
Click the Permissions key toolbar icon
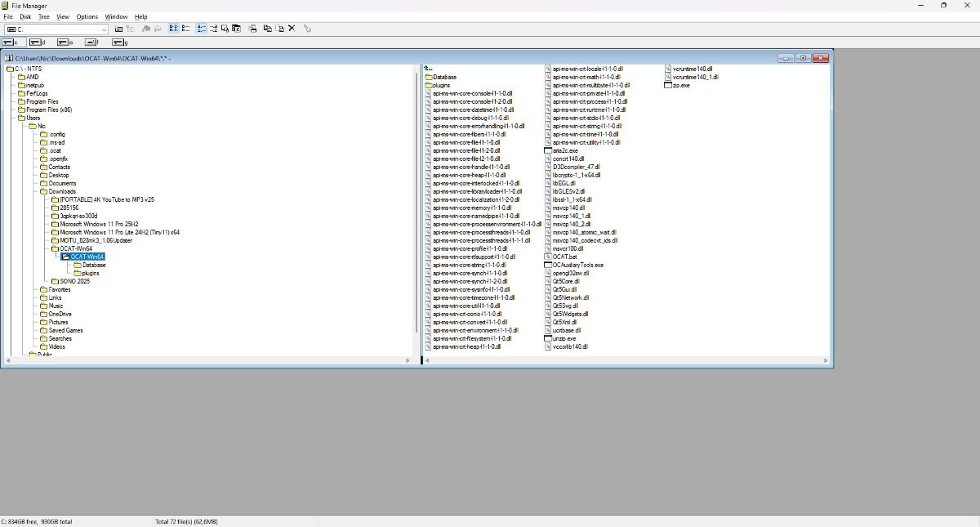[307, 29]
